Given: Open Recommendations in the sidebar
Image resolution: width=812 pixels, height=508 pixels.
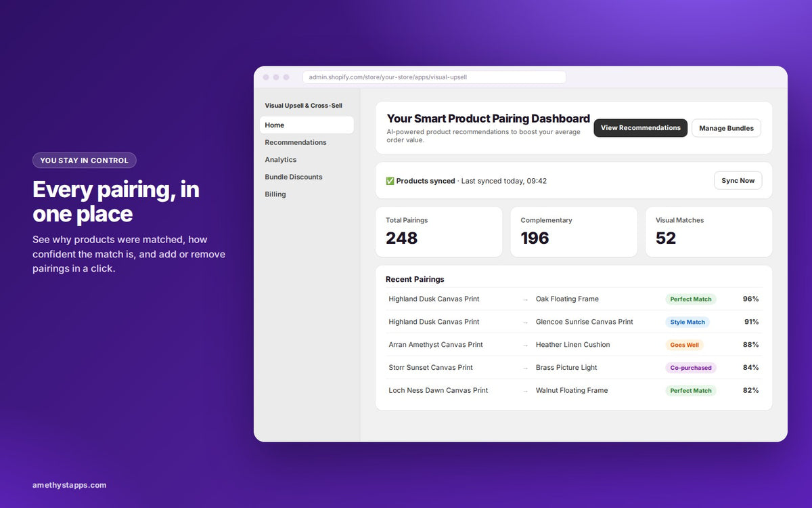Looking at the screenshot, I should click(x=296, y=142).
